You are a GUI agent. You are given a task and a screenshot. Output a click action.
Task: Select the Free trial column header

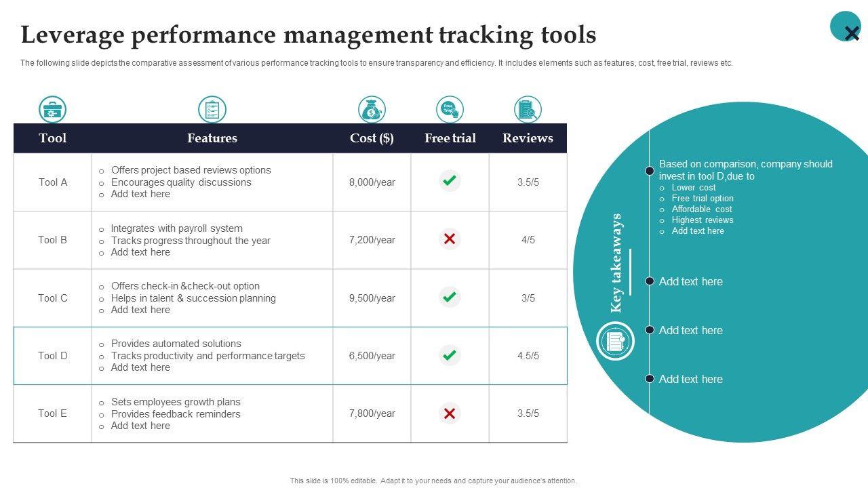click(x=450, y=138)
